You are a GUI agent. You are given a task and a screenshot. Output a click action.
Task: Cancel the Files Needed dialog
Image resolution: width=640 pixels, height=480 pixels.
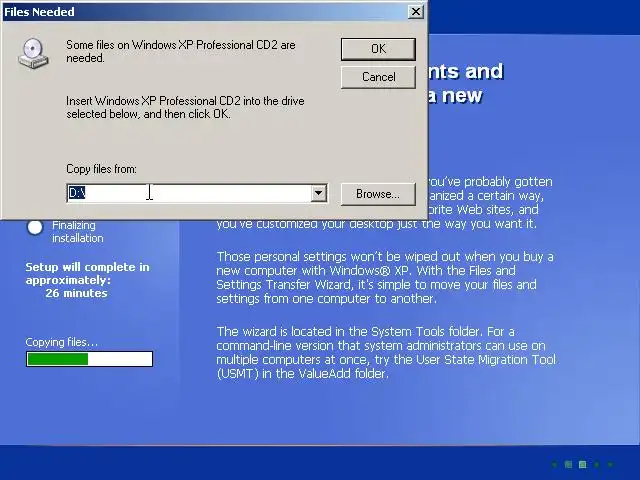coord(378,77)
